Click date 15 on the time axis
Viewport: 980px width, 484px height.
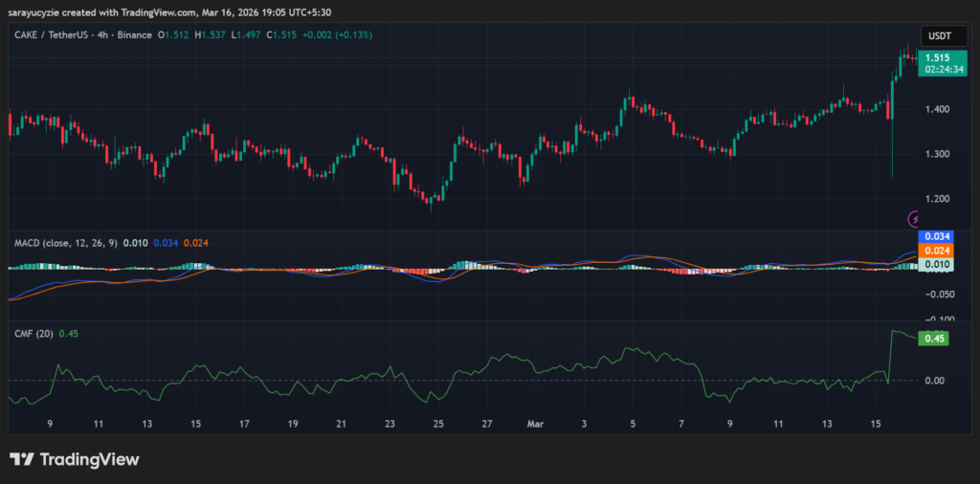pos(874,422)
